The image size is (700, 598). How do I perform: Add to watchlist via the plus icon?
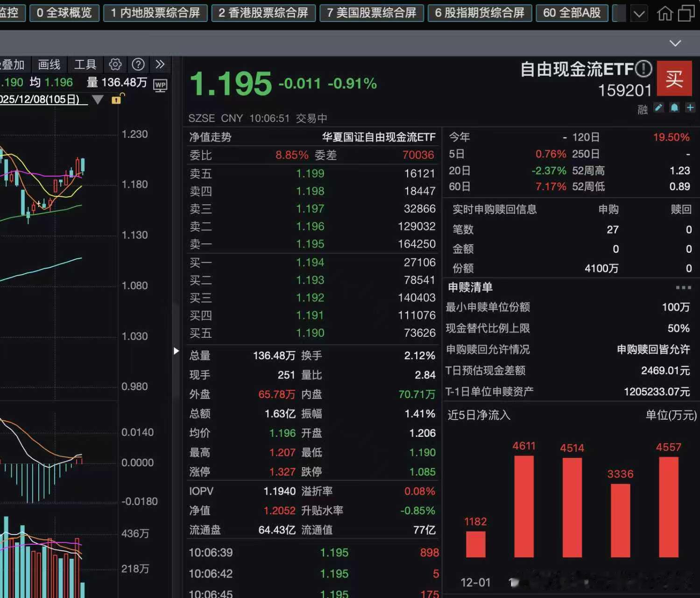pos(690,108)
